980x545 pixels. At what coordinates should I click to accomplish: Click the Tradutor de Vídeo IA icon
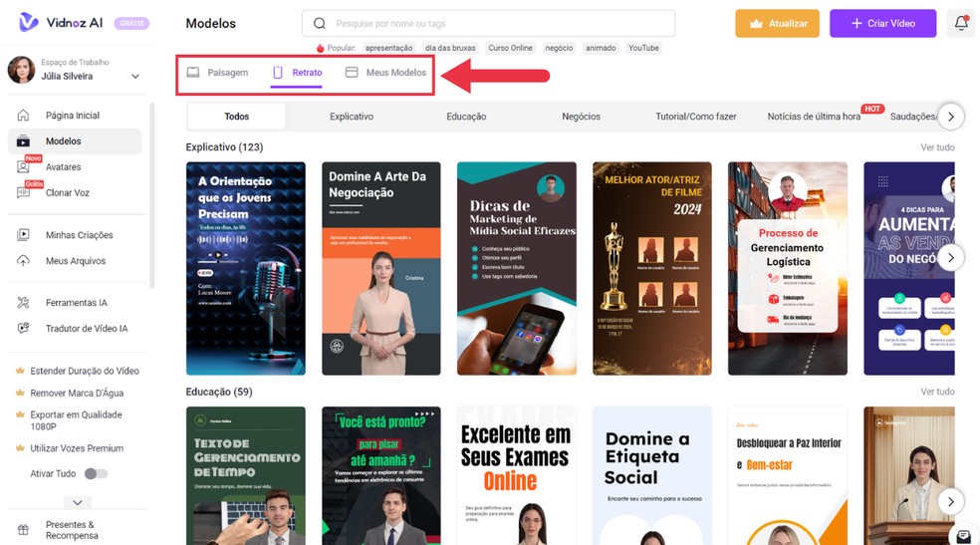23,328
